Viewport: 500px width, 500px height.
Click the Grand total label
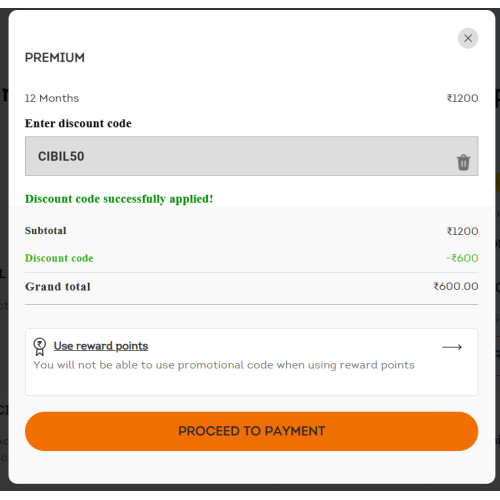point(58,287)
